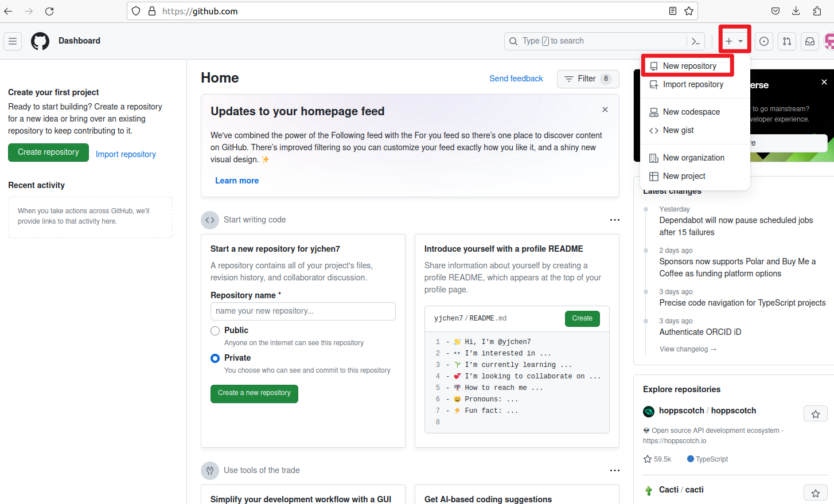Open the hoppscotch / hoppscotch repository link

(x=707, y=411)
